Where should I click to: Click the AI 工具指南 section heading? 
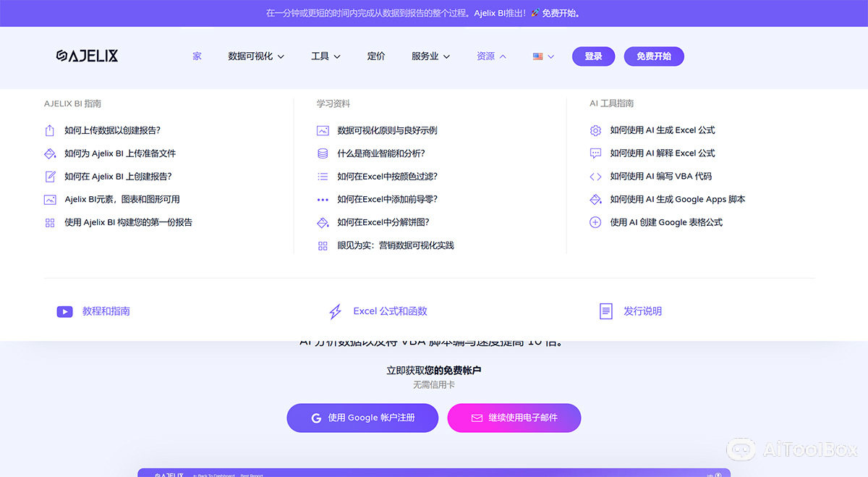click(x=612, y=104)
